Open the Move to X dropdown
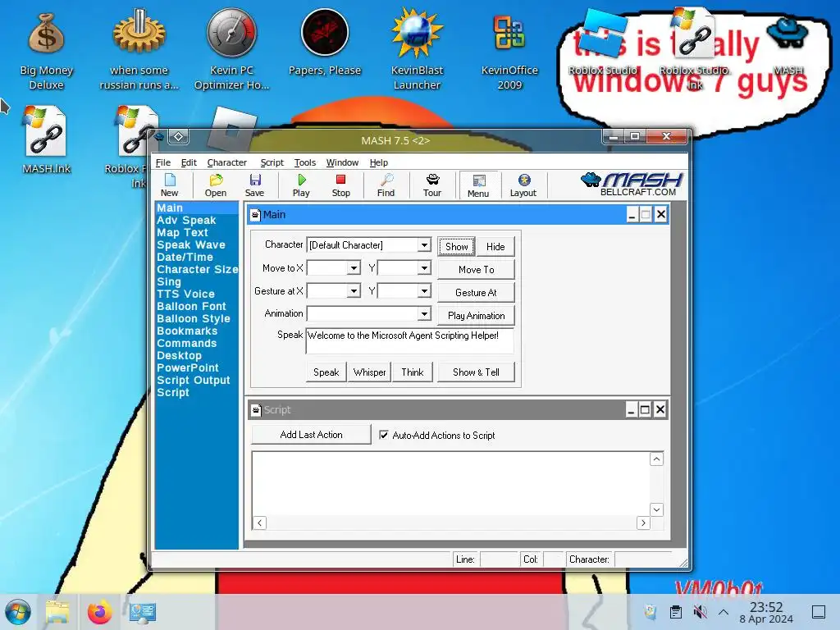 coord(354,268)
